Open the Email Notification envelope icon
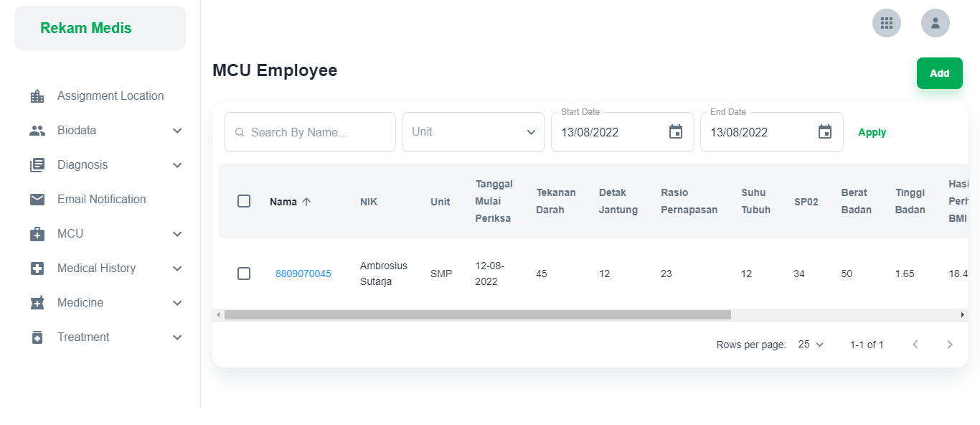The width and height of the screenshot is (980, 425). click(36, 199)
